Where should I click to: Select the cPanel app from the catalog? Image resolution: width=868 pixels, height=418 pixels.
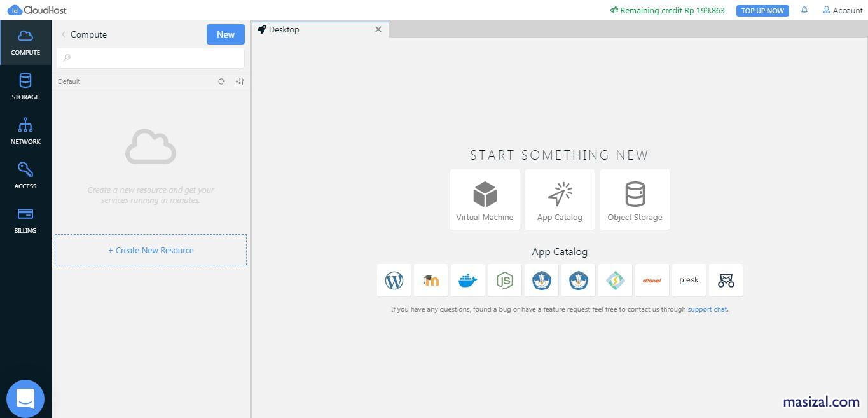[652, 280]
